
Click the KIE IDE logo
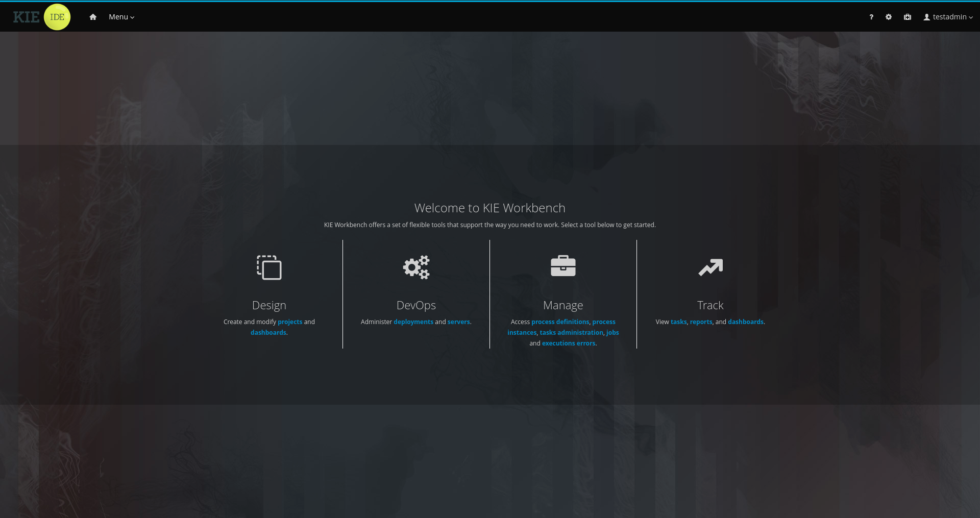point(42,17)
